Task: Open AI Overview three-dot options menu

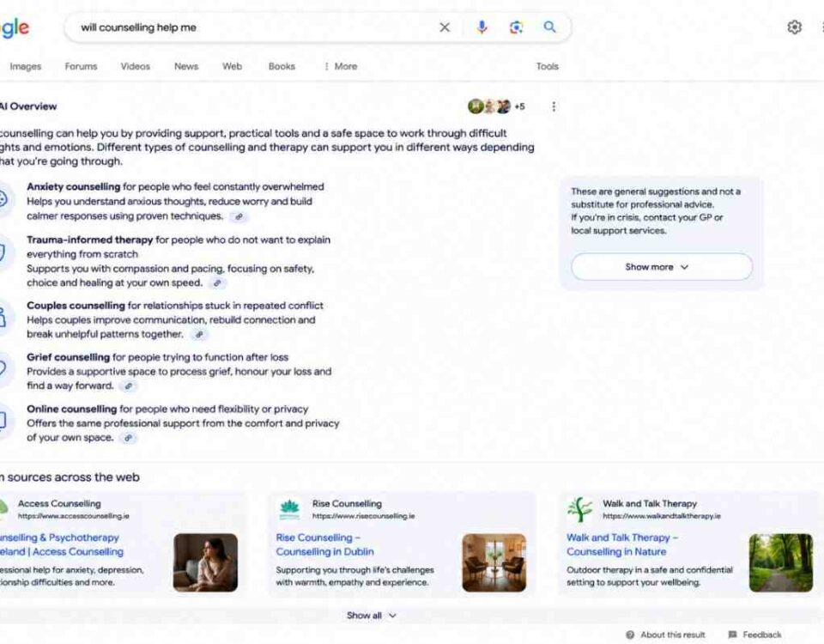Action: (554, 106)
